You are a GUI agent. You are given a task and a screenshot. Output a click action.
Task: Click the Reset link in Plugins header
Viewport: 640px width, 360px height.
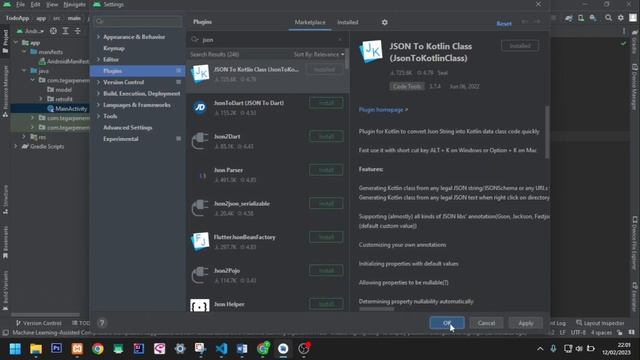[504, 23]
